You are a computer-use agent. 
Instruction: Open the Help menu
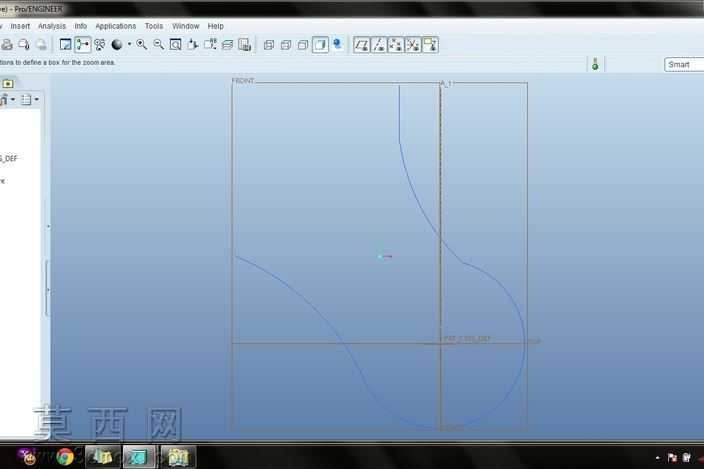[216, 26]
